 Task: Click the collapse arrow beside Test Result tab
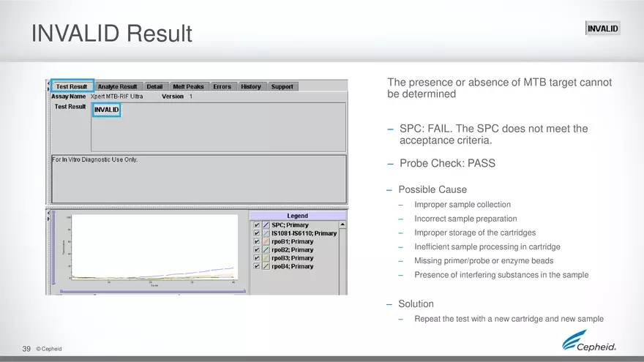point(49,83)
